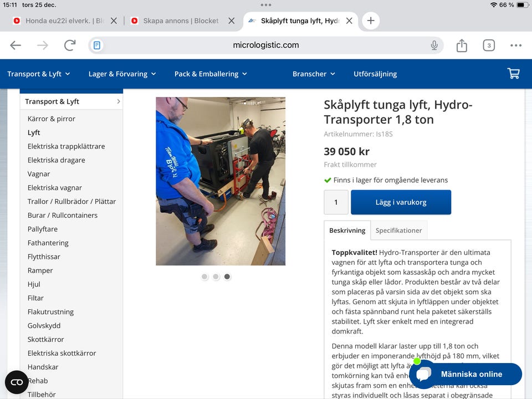
Task: Open the Vagnar category
Action: [x=39, y=174]
